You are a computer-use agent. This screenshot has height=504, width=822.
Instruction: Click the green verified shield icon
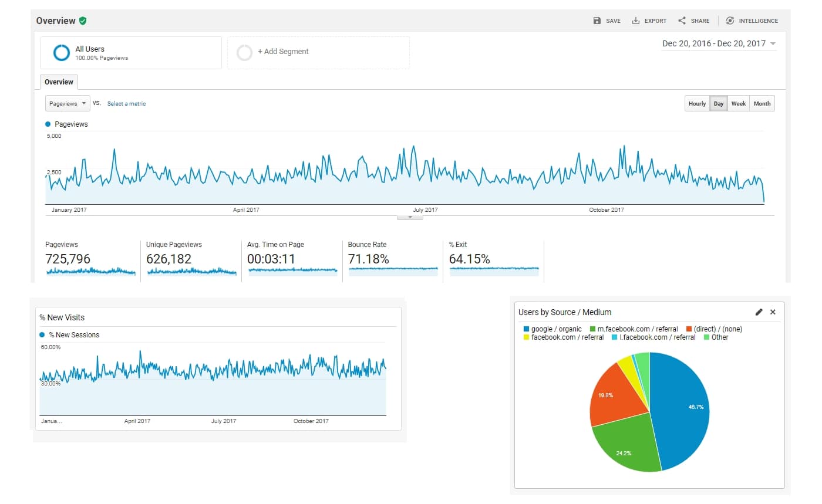pos(83,21)
